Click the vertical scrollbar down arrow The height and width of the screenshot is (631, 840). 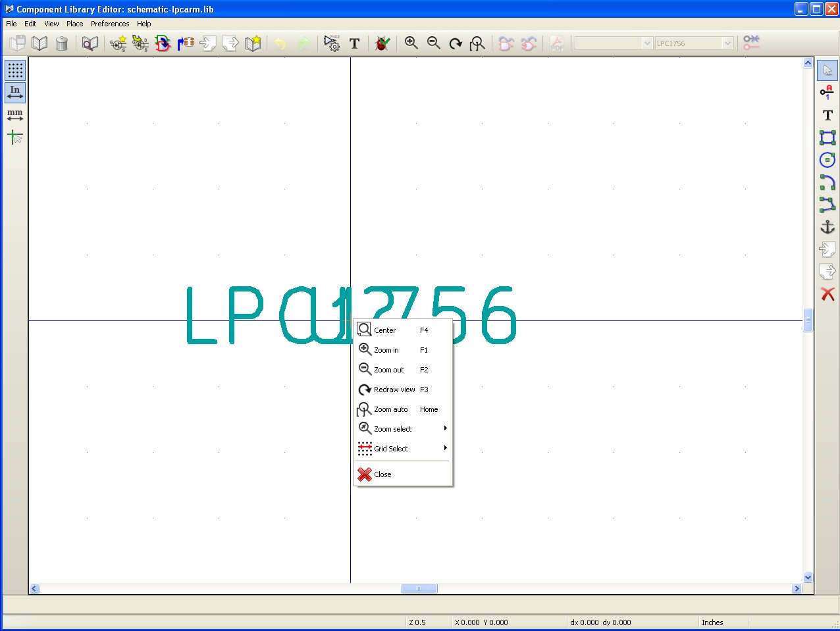(808, 577)
